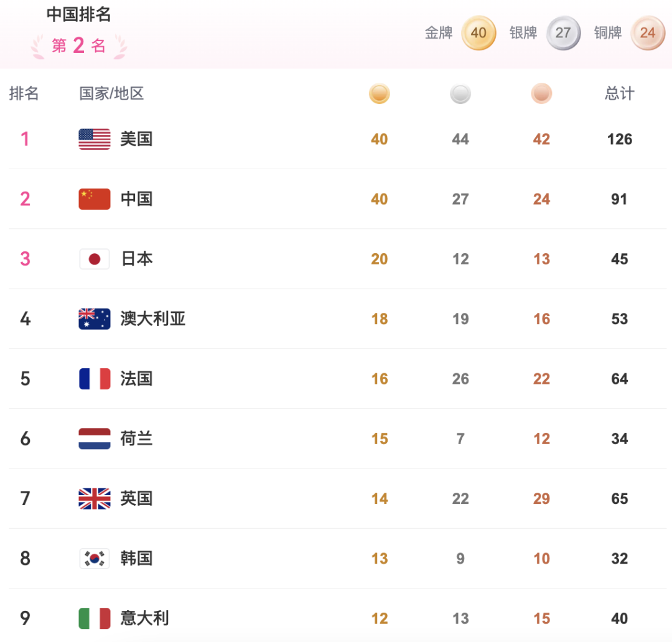Open the 澳大利亚 country name link
Viewport: 672px width, 642px height.
tap(153, 319)
